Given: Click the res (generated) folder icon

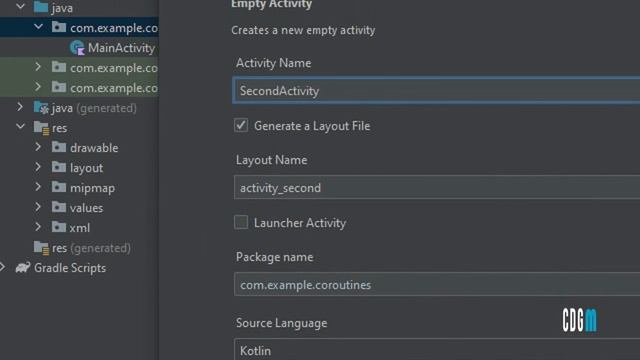Looking at the screenshot, I should (x=41, y=248).
